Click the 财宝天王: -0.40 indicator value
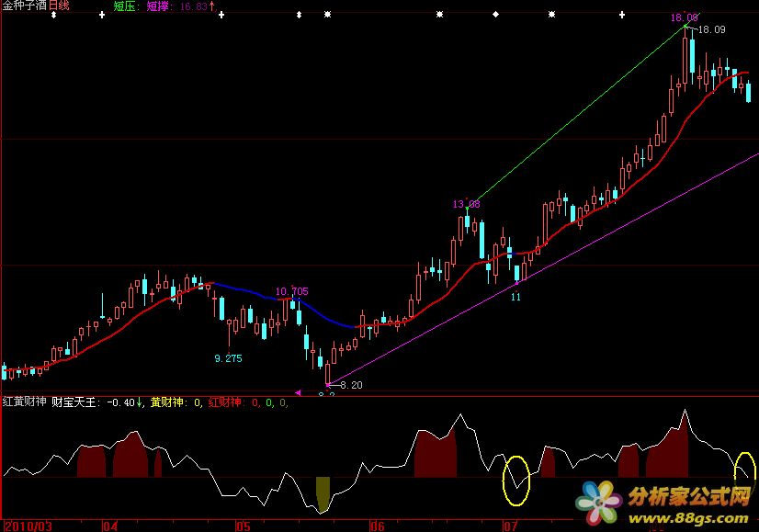The height and width of the screenshot is (532, 759). click(x=93, y=402)
